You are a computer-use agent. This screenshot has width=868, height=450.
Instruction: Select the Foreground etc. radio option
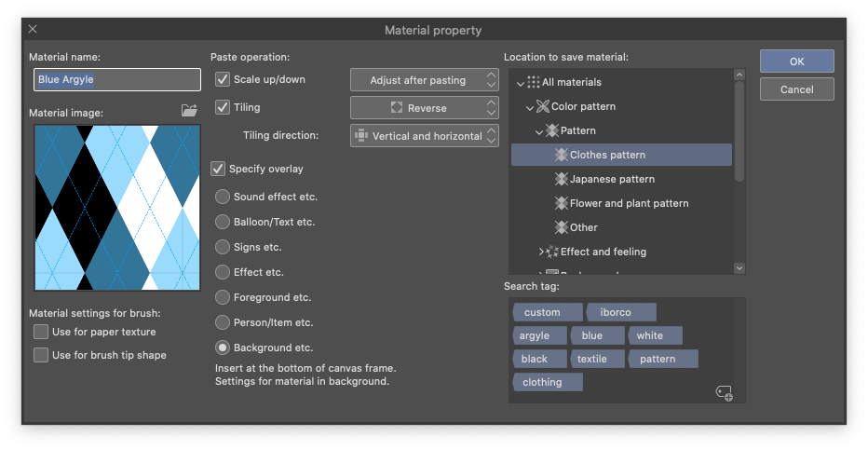tap(223, 297)
